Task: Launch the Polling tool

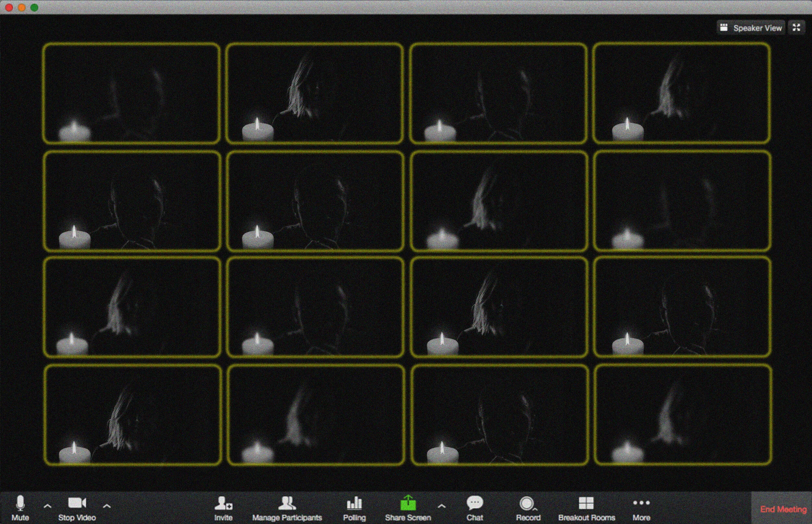Action: [x=354, y=508]
